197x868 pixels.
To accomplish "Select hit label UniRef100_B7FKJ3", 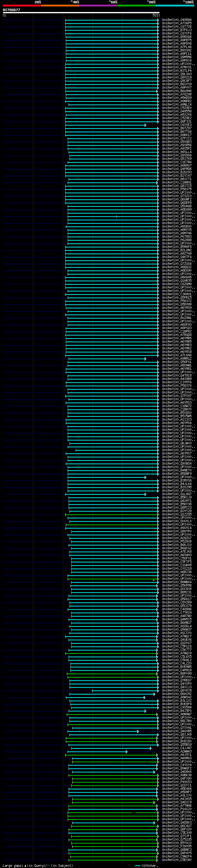I will (x=176, y=30).
